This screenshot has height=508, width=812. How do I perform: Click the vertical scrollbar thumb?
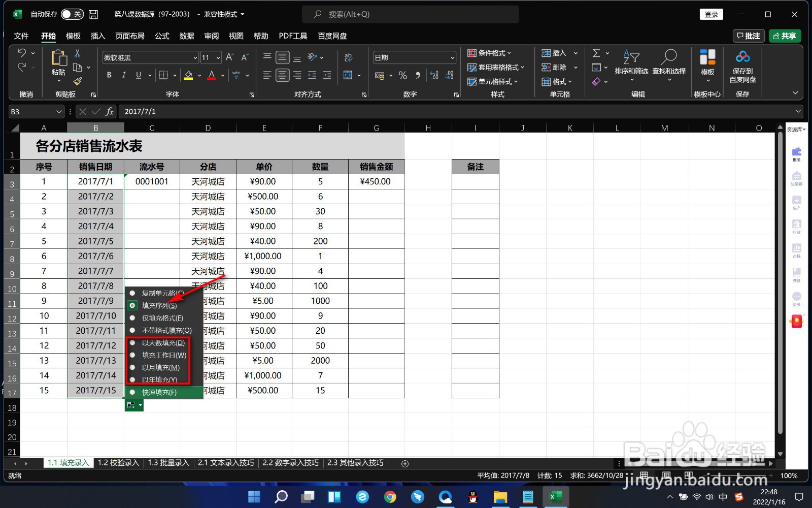(x=781, y=282)
